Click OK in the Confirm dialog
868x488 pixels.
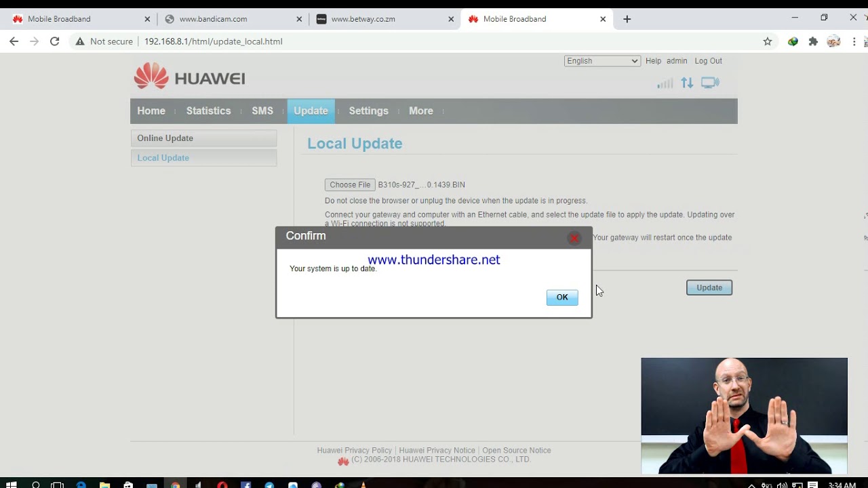coord(562,298)
